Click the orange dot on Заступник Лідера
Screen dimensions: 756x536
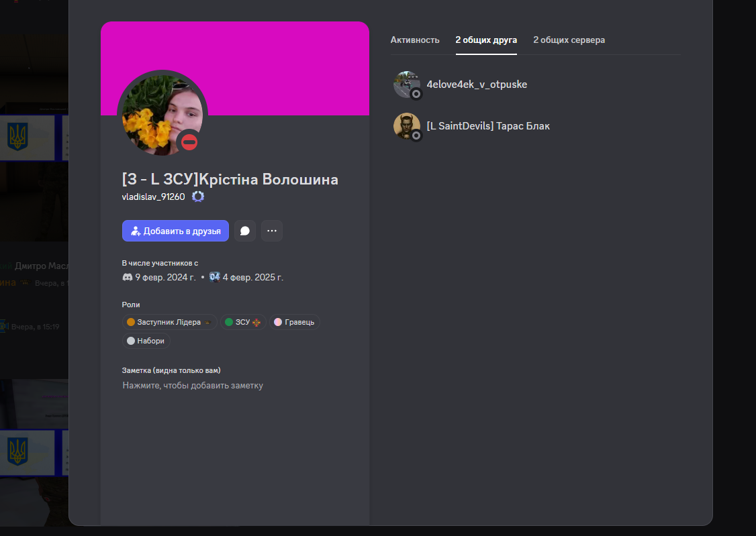coord(131,322)
